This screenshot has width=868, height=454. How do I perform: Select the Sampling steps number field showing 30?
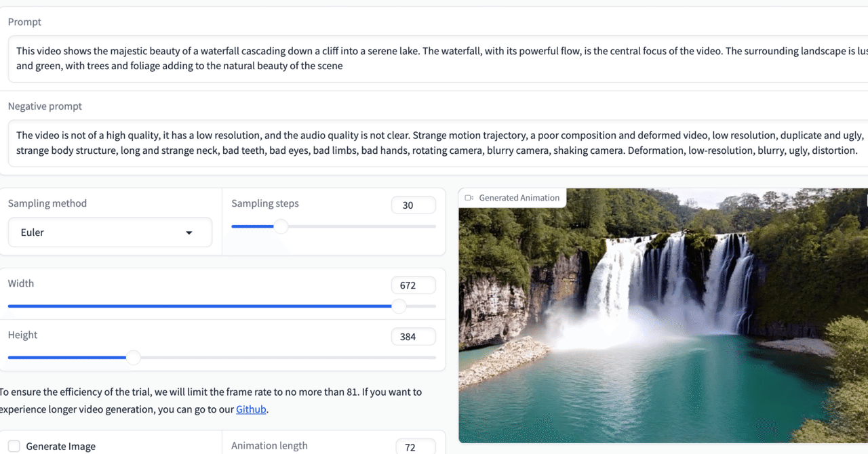[x=413, y=205]
